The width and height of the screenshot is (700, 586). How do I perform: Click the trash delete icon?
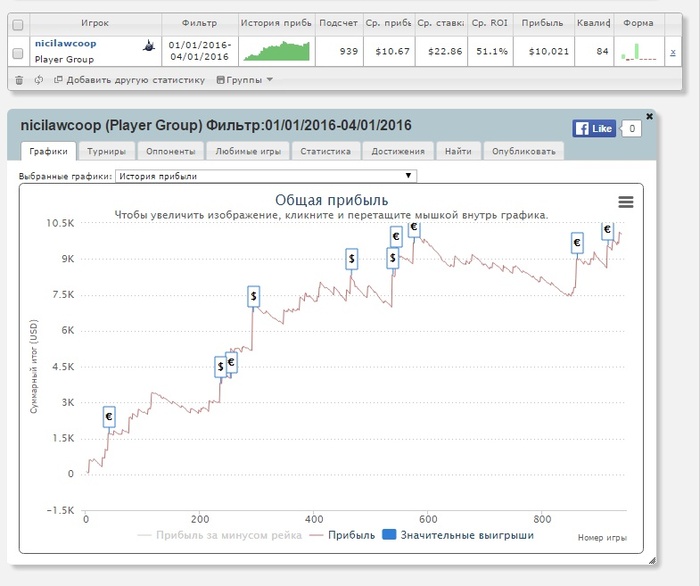click(x=19, y=80)
